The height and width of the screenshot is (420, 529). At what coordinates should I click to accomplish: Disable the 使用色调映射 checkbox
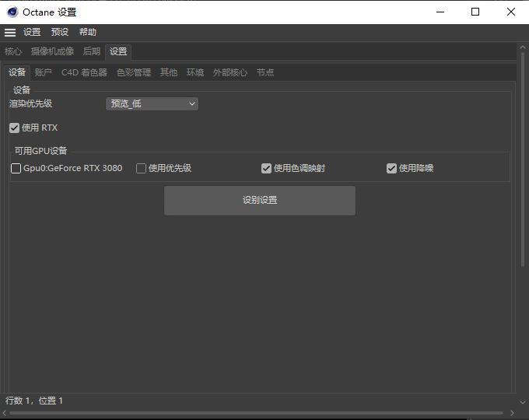(266, 168)
